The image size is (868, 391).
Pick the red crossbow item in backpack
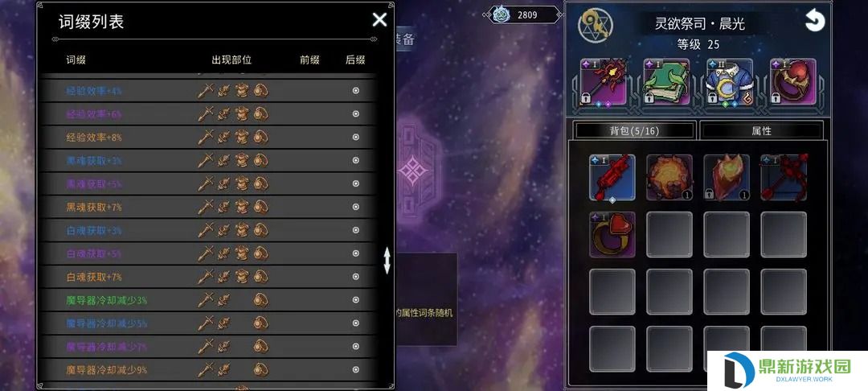[784, 177]
